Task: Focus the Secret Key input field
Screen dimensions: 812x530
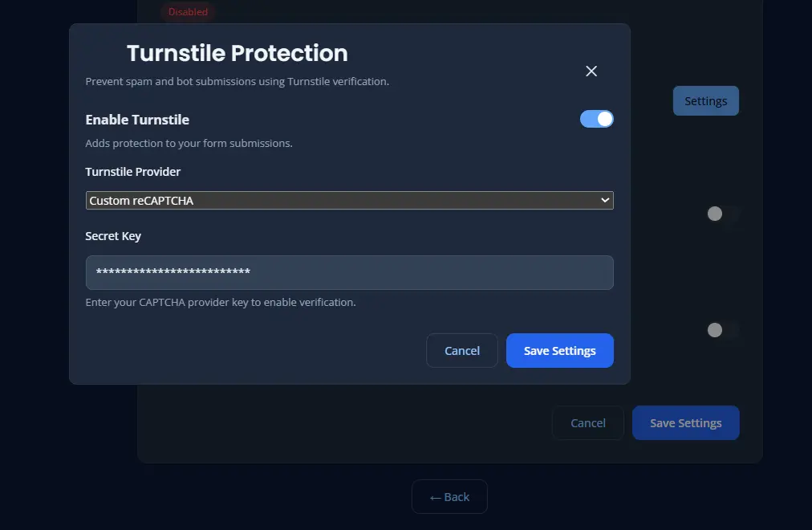Action: [x=349, y=273]
